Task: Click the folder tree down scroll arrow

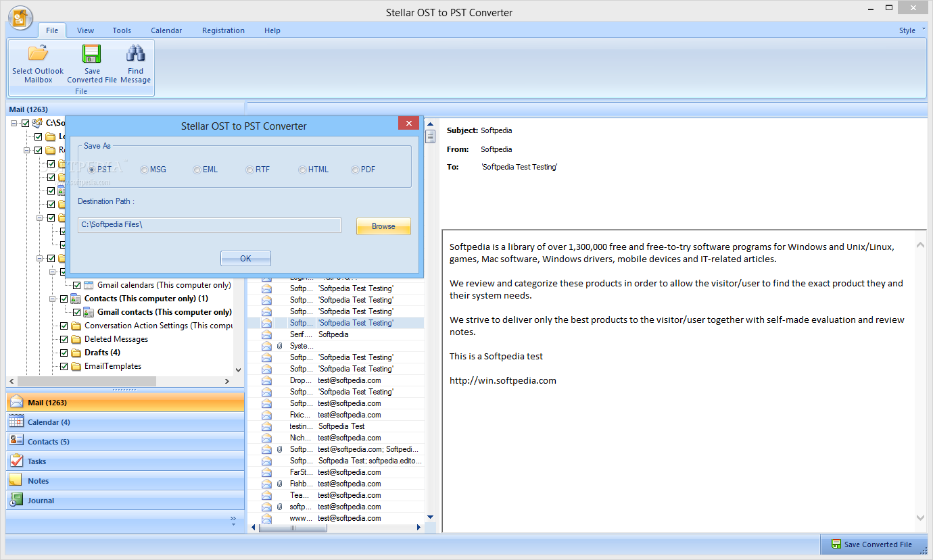Action: point(238,370)
